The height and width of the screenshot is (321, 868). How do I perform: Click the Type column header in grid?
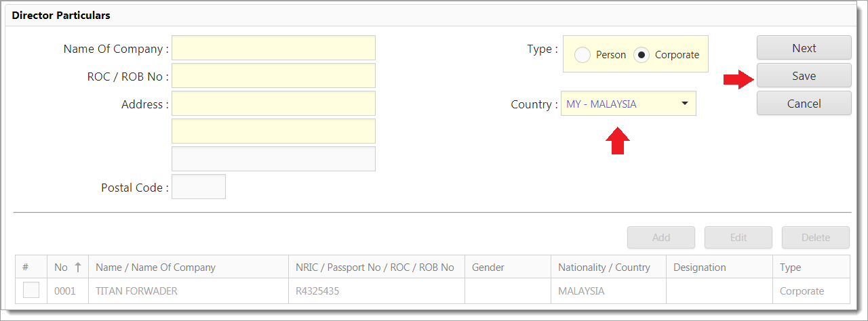790,267
